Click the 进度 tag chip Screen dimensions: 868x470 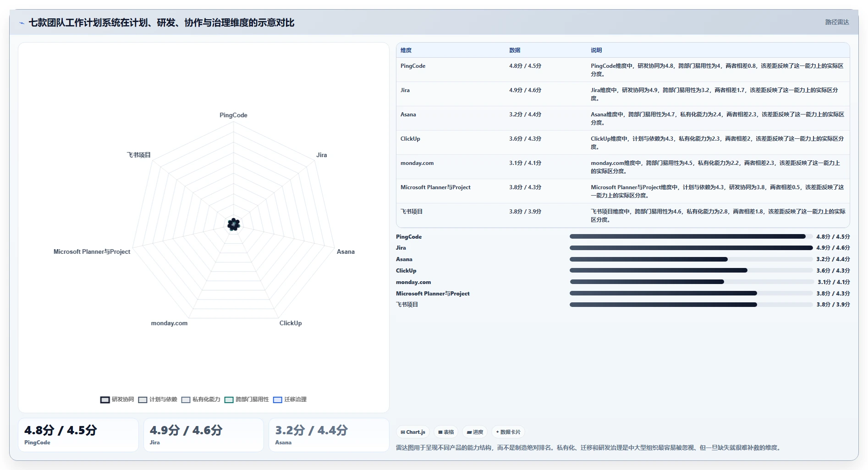coord(475,432)
